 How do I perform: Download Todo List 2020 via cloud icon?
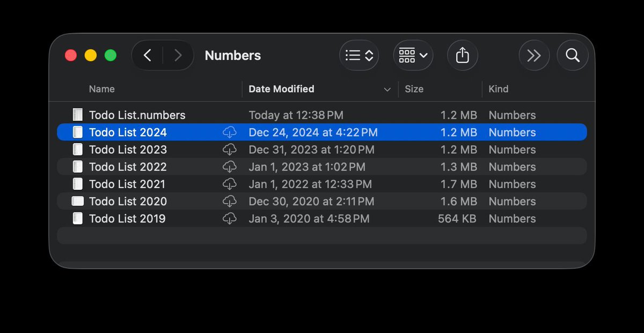click(230, 201)
